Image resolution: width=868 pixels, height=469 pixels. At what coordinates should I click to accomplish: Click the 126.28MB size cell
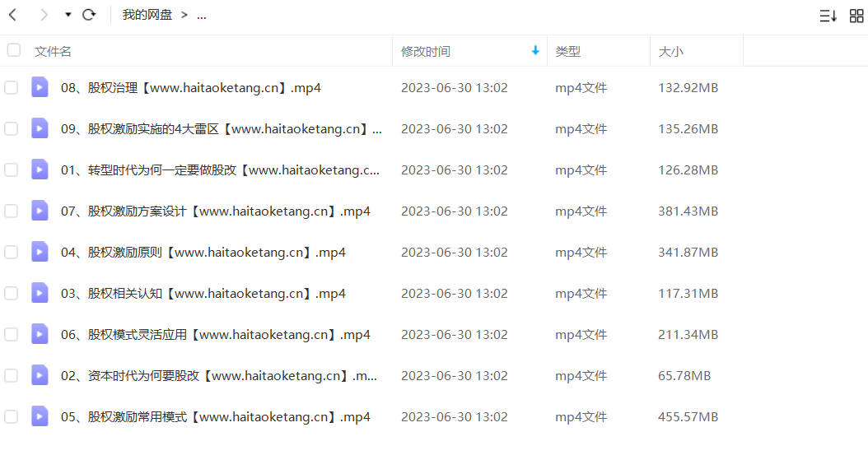point(688,169)
